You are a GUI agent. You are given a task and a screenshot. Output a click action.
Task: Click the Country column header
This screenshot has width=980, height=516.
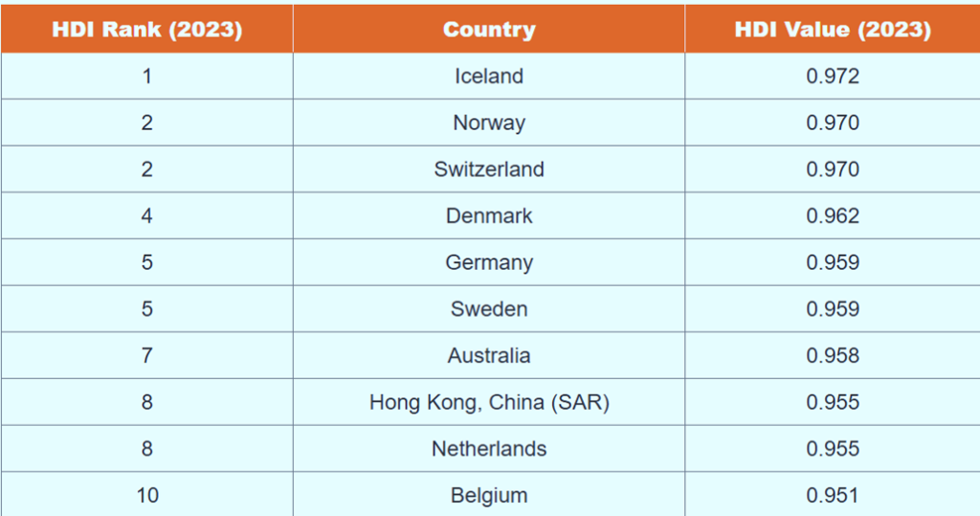[x=489, y=29]
